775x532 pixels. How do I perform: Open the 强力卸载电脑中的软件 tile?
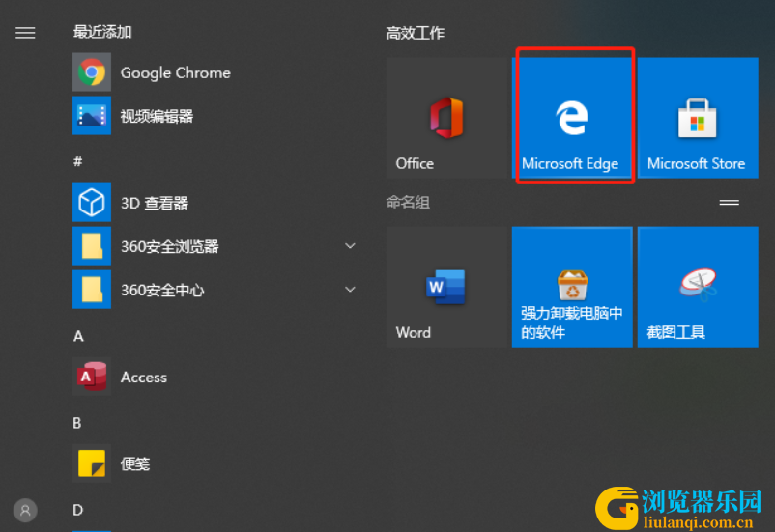click(572, 287)
